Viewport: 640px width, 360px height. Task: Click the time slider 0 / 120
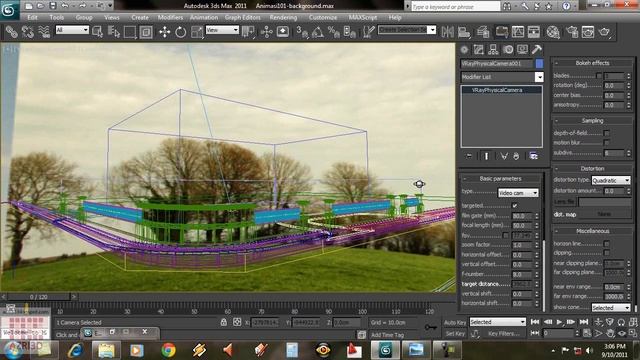[38, 297]
